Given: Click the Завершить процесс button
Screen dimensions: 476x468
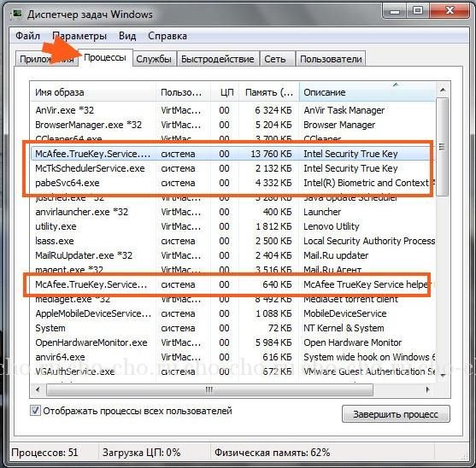Looking at the screenshot, I should coord(396,414).
